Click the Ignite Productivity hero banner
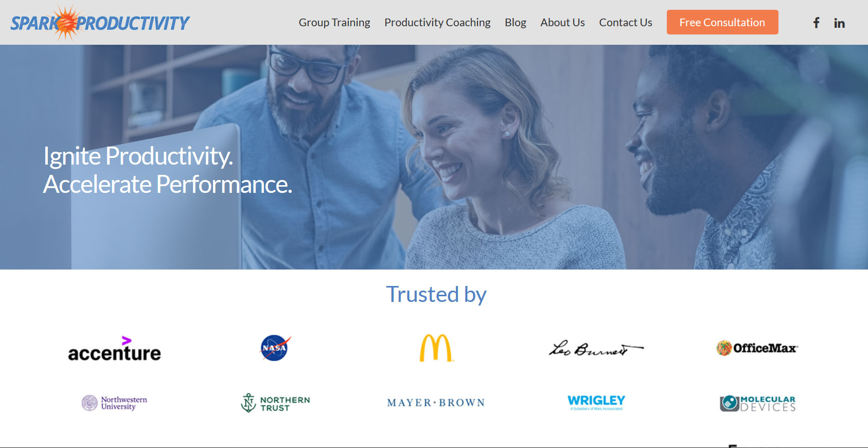The width and height of the screenshot is (868, 448). (434, 157)
